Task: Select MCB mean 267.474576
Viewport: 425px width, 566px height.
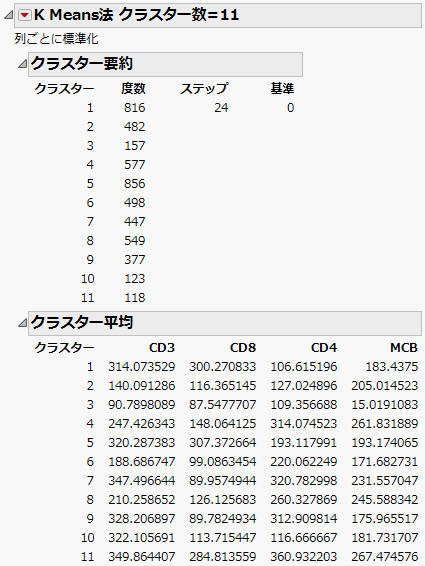Action: [x=385, y=557]
